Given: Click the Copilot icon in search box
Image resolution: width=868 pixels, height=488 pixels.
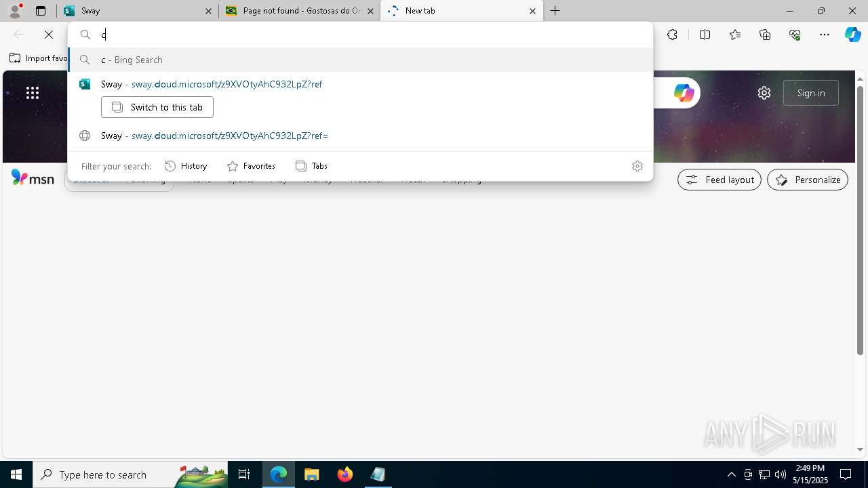Looking at the screenshot, I should click(x=684, y=93).
